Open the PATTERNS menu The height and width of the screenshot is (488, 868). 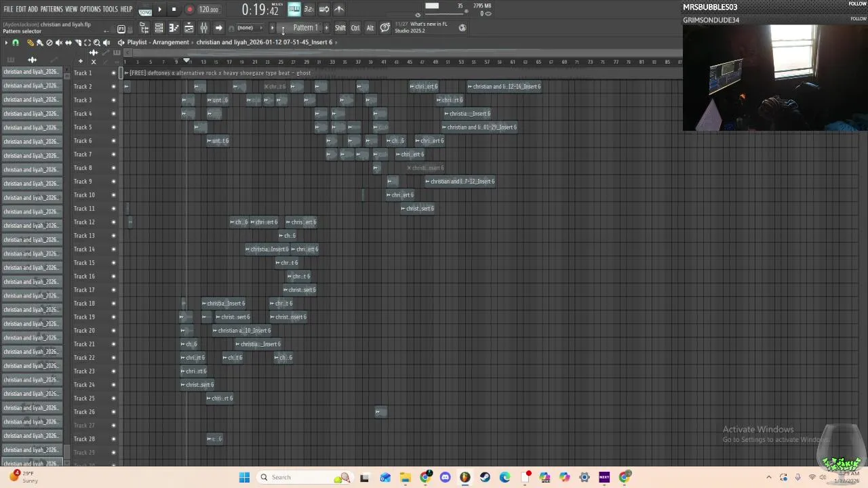click(52, 9)
